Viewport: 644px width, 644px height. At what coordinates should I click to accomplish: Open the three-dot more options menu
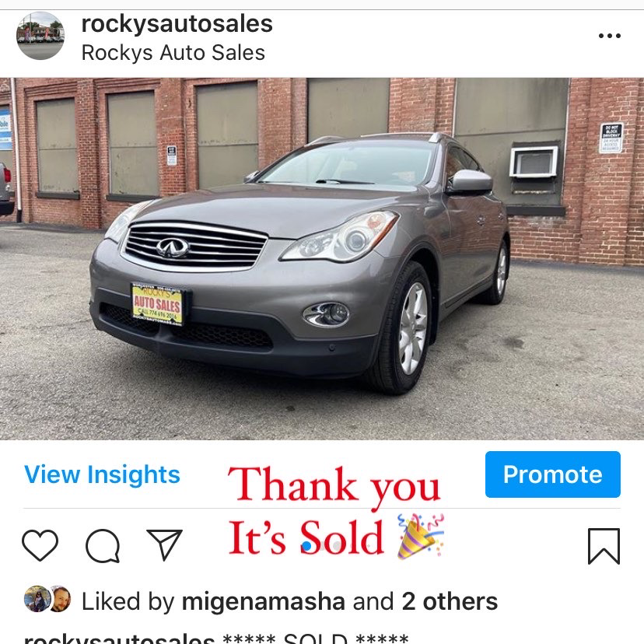click(x=610, y=36)
